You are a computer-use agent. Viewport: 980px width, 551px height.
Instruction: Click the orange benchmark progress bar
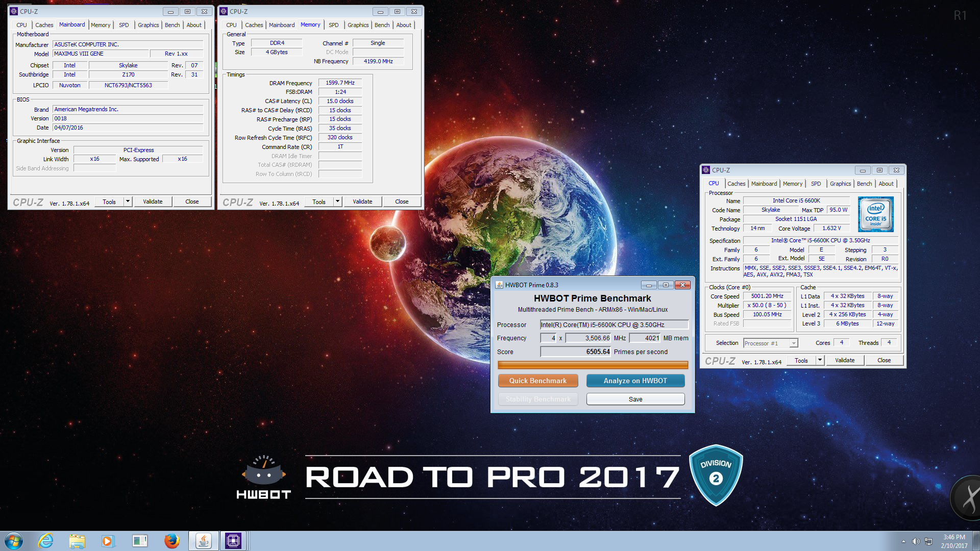point(593,365)
